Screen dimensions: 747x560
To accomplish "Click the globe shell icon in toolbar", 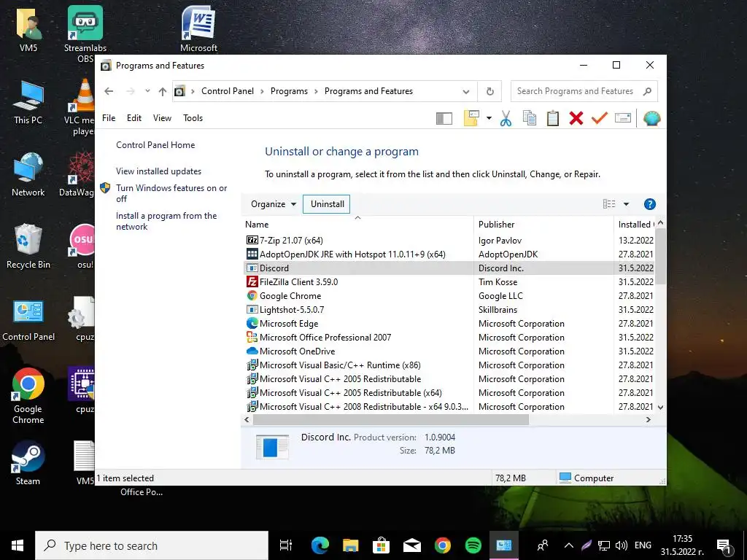I will [651, 118].
